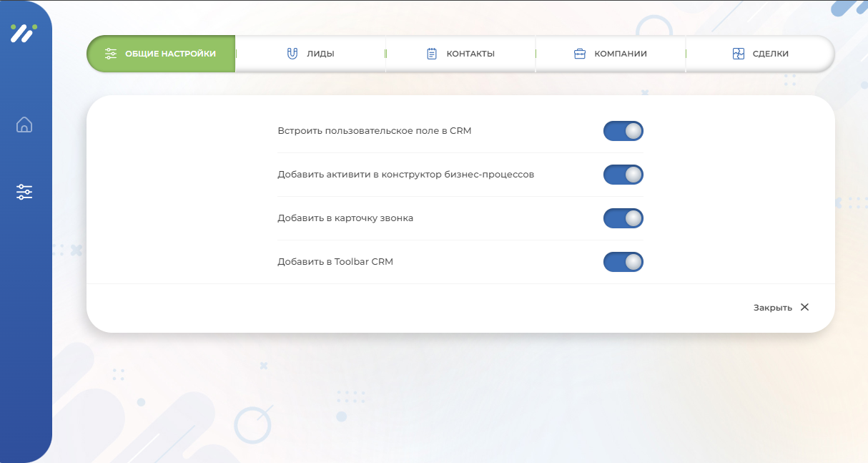Open the home page from the sidebar

[24, 125]
